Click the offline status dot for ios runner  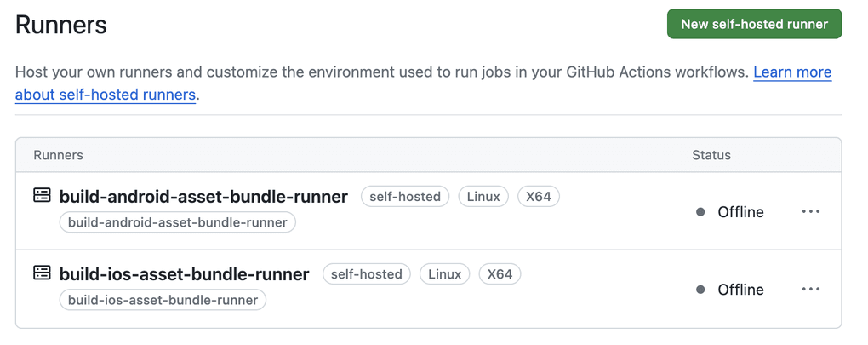[700, 290]
